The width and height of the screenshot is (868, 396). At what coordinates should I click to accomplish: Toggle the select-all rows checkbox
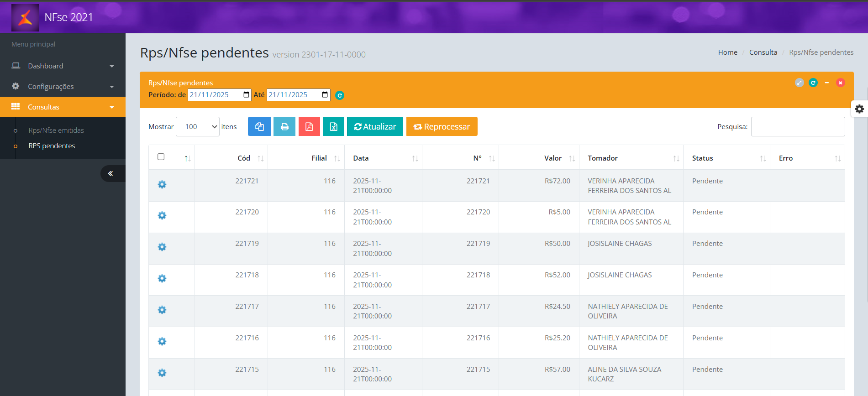161,157
